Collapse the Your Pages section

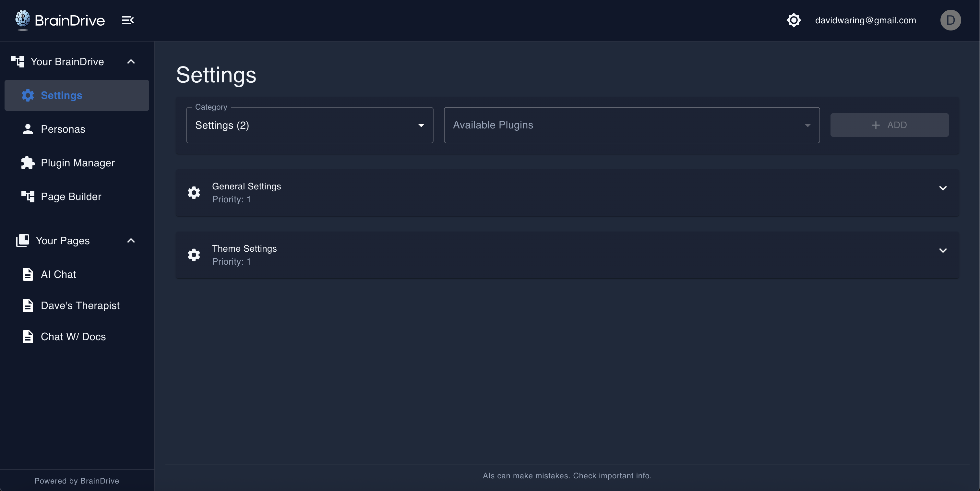[131, 241]
